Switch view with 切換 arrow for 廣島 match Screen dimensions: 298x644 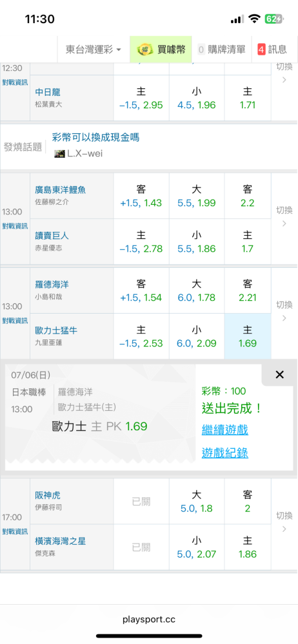tap(284, 217)
